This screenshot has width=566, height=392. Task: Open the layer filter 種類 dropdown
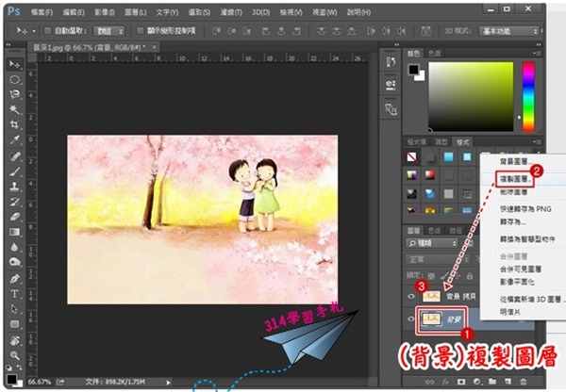(432, 243)
